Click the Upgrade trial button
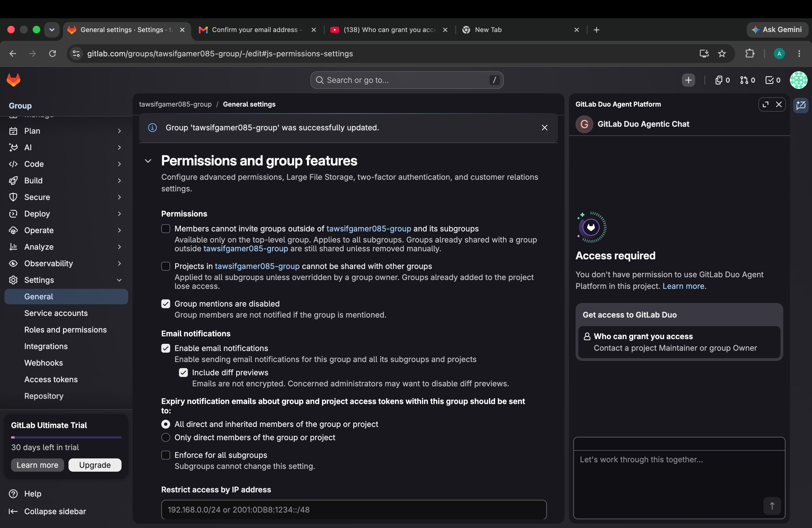The height and width of the screenshot is (528, 812). coord(94,465)
